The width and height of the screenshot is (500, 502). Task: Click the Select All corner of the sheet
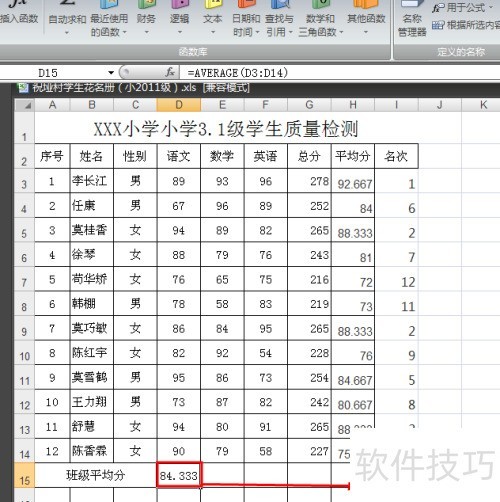click(x=25, y=105)
